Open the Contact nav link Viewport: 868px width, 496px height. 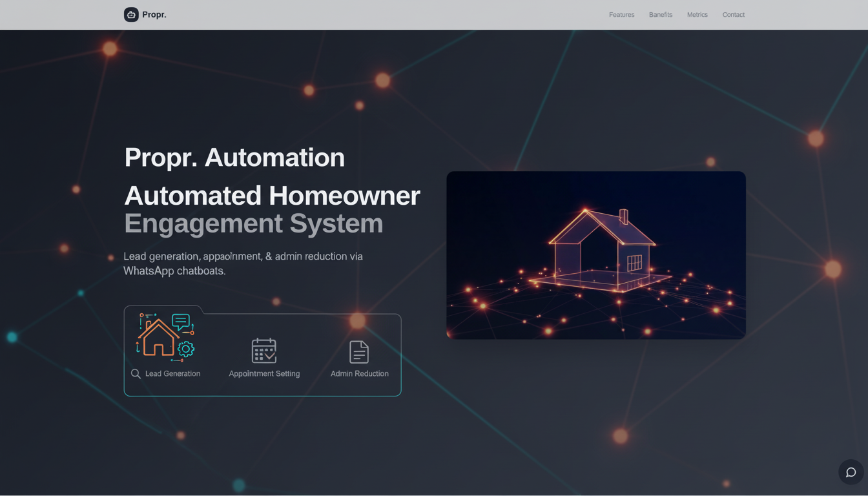coord(734,15)
